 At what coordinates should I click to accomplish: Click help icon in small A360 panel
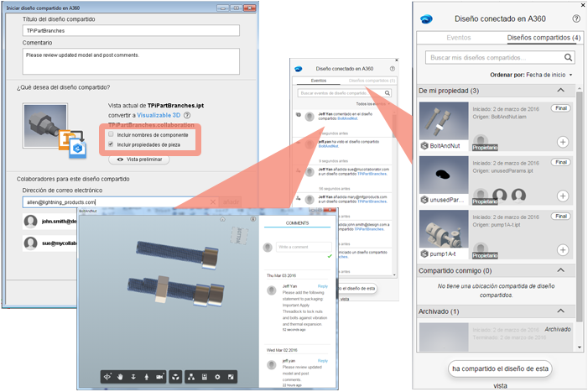[x=393, y=69]
